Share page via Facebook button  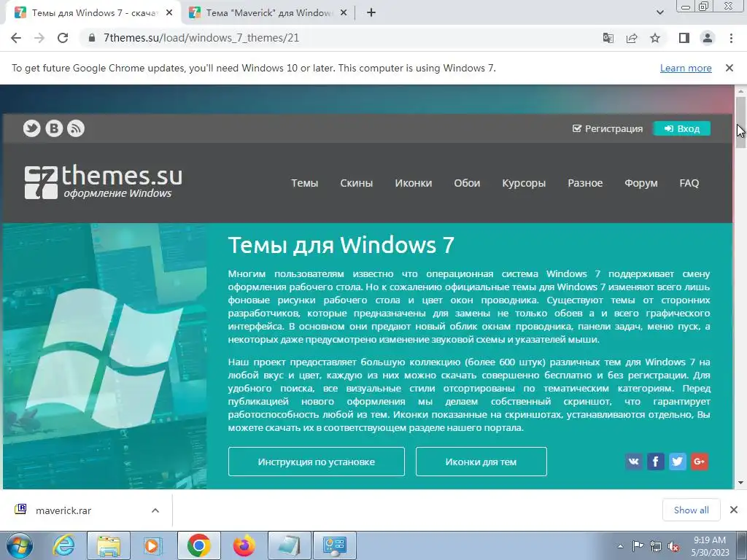coord(656,462)
